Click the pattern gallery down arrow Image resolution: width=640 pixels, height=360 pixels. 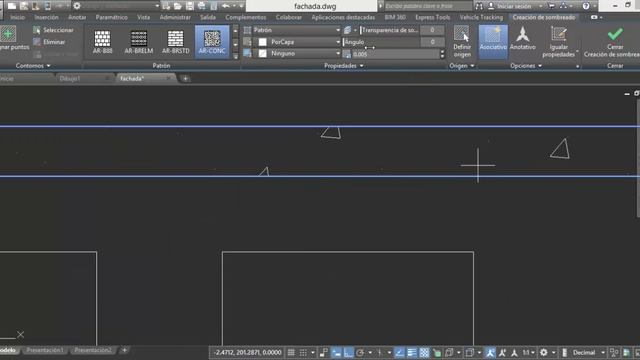pos(236,44)
